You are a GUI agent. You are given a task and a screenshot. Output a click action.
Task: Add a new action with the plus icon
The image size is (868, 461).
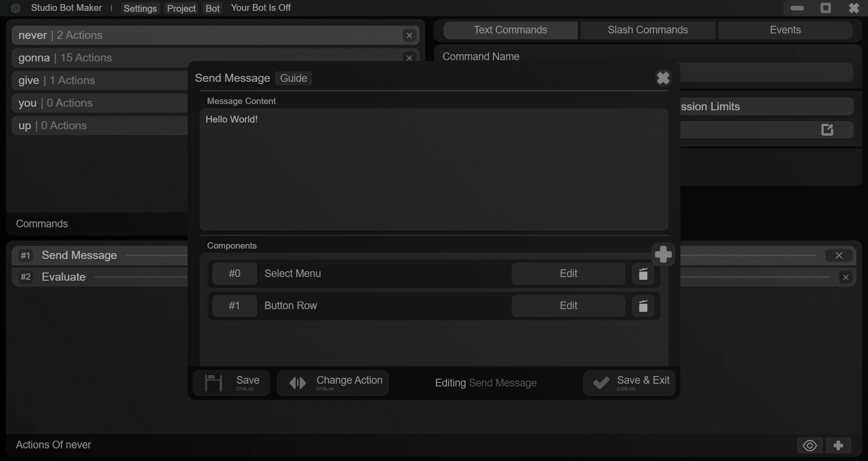839,445
